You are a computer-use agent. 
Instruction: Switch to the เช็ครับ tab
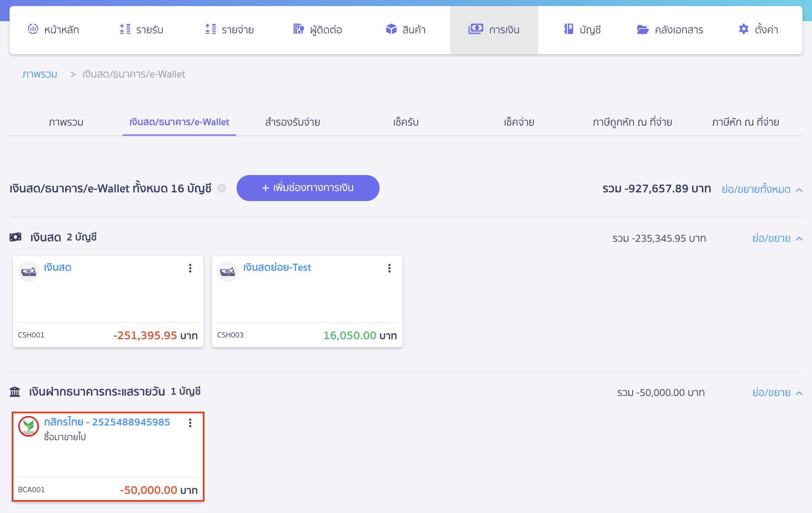pos(406,122)
